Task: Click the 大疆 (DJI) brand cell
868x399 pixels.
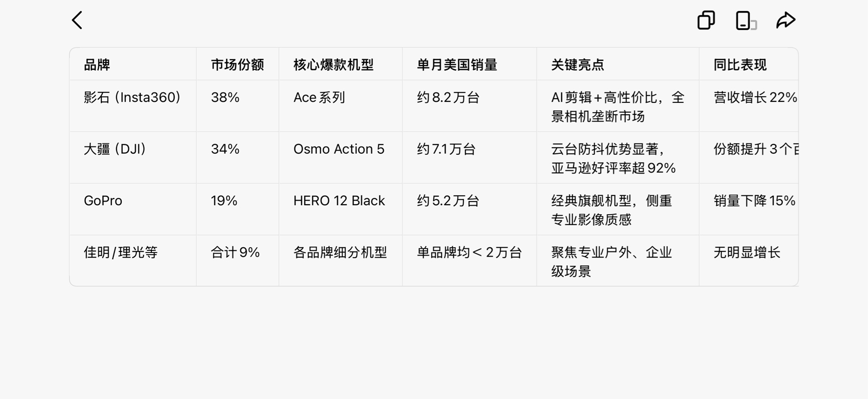Action: pyautogui.click(x=115, y=150)
